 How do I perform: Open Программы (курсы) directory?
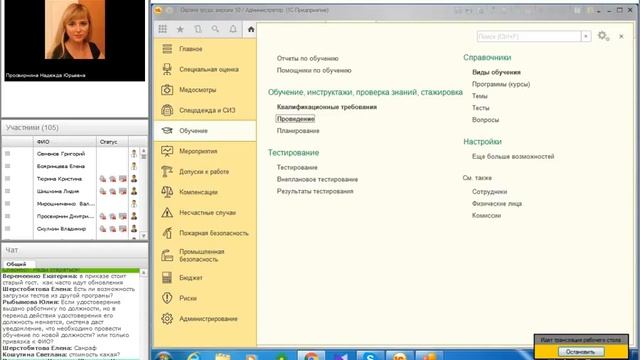(x=501, y=84)
